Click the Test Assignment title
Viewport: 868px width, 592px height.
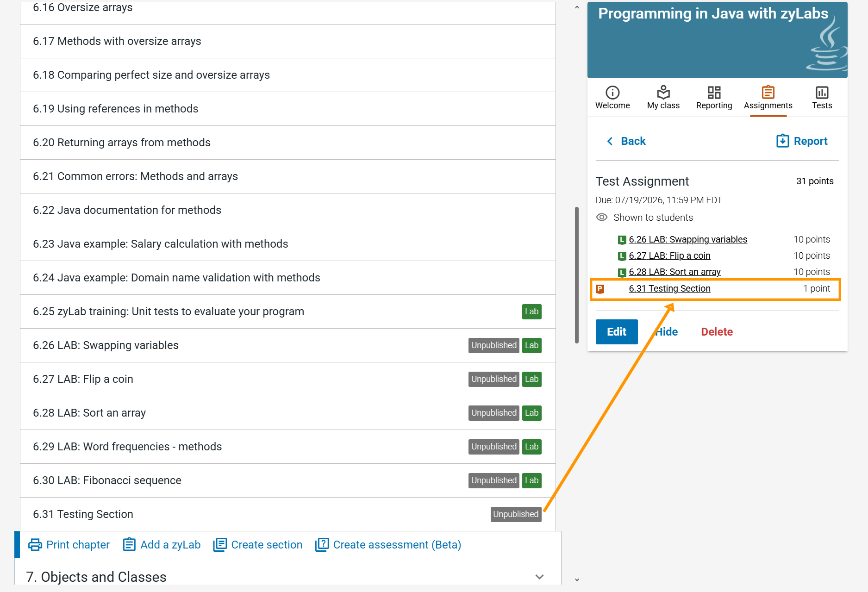pyautogui.click(x=642, y=181)
